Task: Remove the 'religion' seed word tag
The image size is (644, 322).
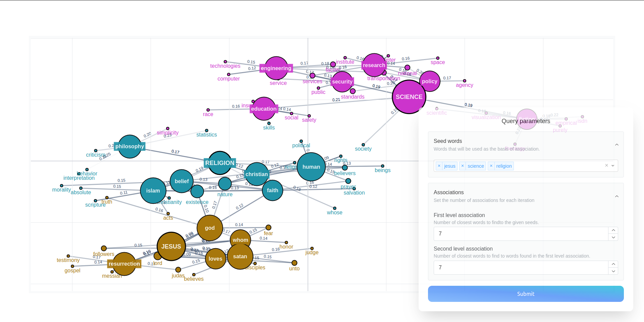Action: pyautogui.click(x=491, y=166)
